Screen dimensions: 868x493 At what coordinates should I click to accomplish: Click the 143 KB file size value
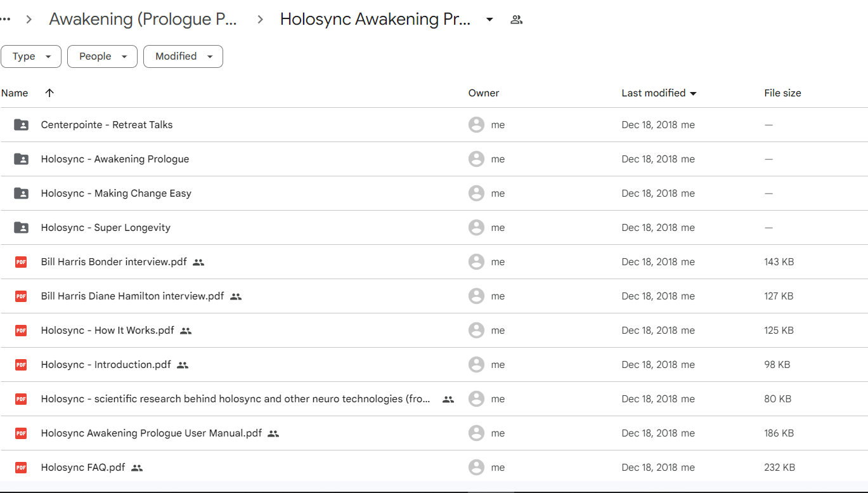pyautogui.click(x=779, y=262)
